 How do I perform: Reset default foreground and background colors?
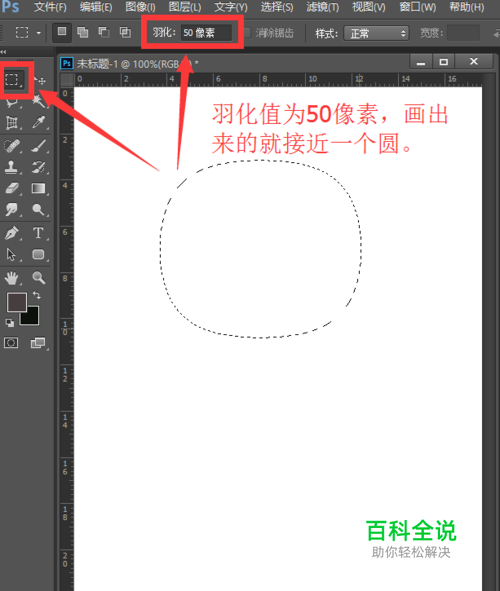pos(9,323)
